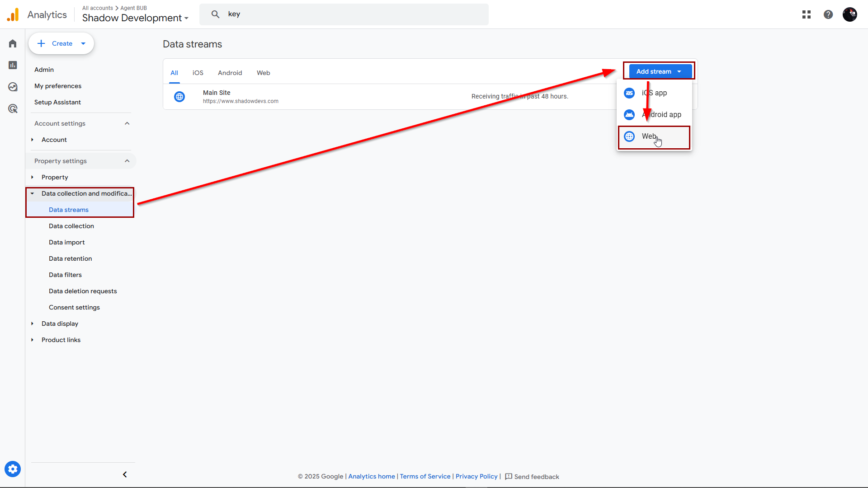This screenshot has width=868, height=488.
Task: Expand the Property tree item
Action: click(x=32, y=177)
